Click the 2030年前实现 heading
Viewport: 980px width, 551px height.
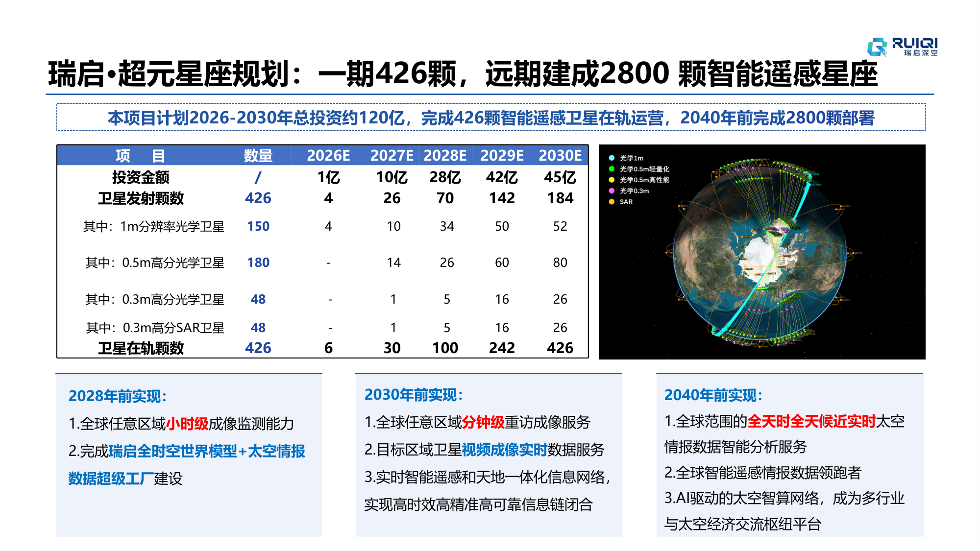tap(414, 395)
